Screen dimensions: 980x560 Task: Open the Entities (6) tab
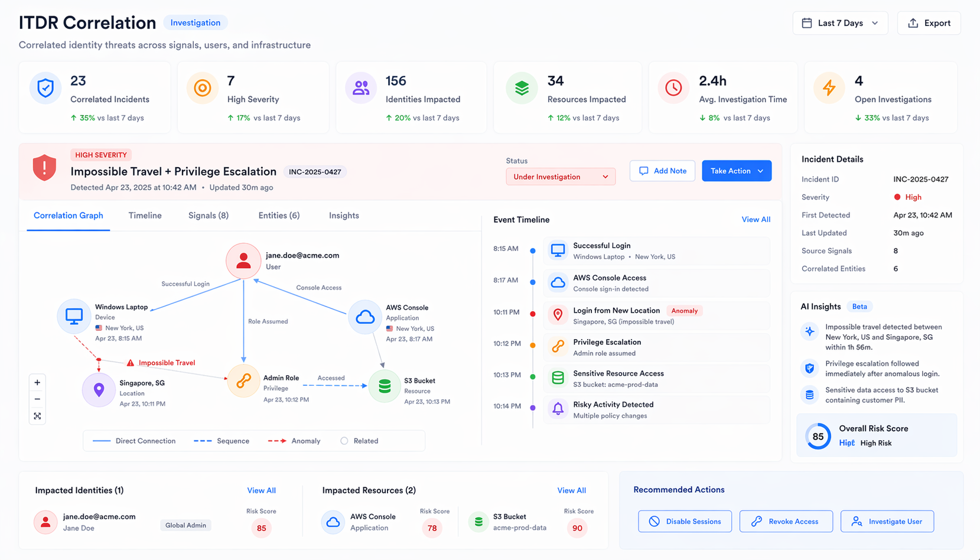[x=279, y=216]
